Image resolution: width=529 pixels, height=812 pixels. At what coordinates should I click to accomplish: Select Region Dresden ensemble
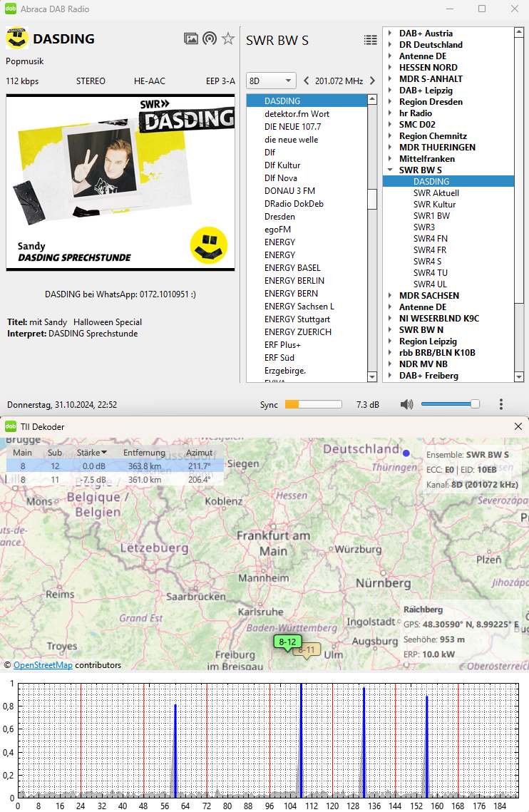pos(431,101)
